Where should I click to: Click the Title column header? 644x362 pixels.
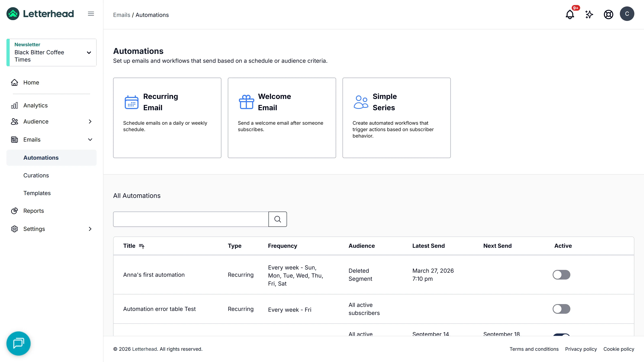[129, 246]
